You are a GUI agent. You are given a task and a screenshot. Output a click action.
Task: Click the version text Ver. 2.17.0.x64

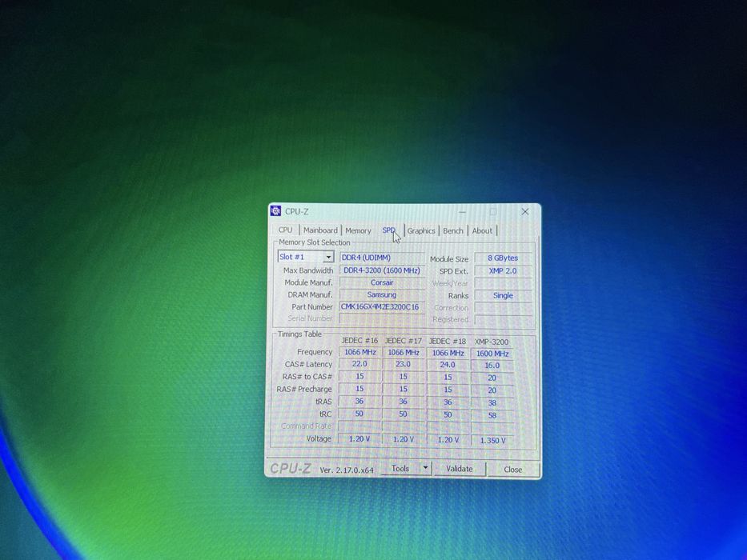point(347,470)
